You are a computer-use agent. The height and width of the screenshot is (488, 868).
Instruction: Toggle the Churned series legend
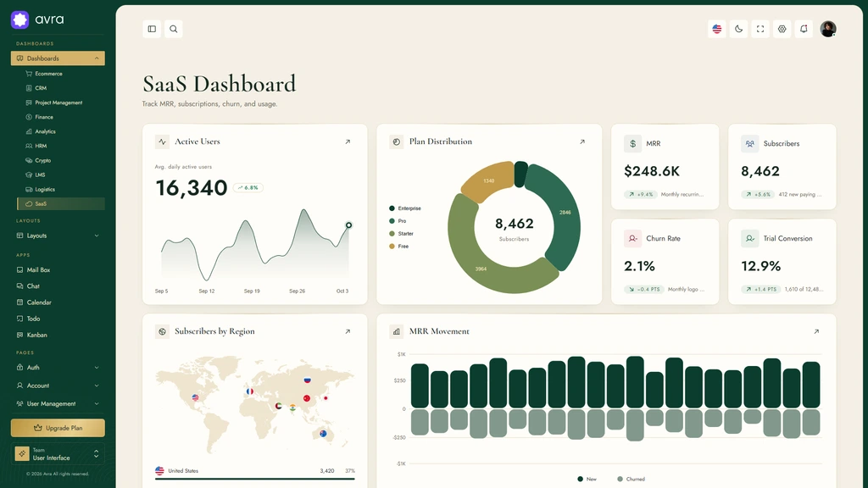coord(631,480)
